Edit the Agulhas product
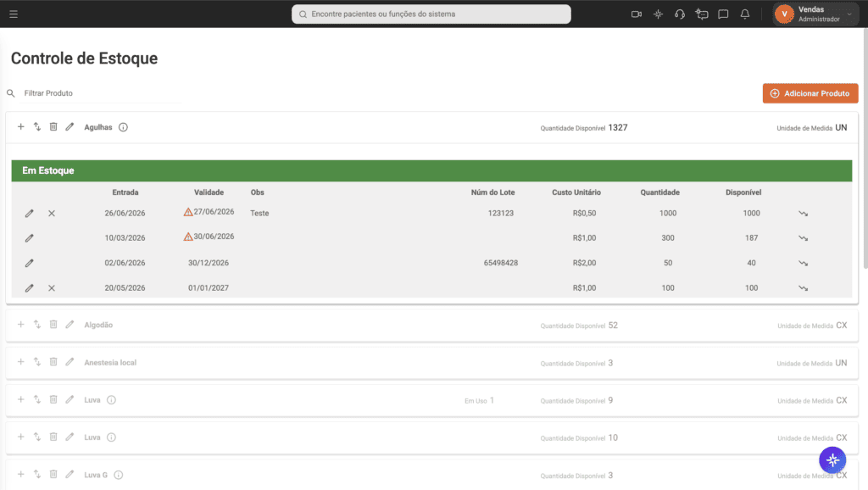Screen dimensions: 868x490 pos(70,127)
